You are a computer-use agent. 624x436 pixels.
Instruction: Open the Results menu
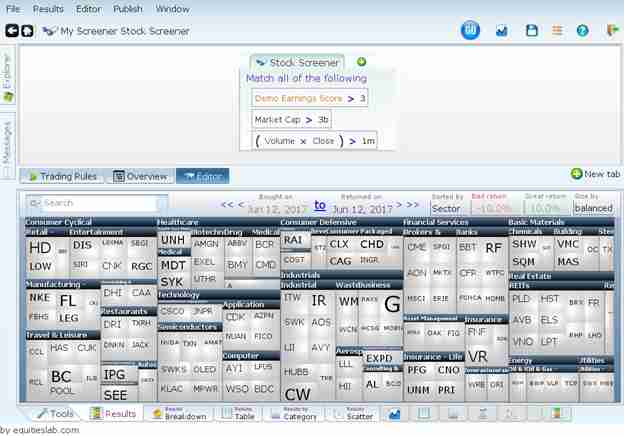[48, 9]
